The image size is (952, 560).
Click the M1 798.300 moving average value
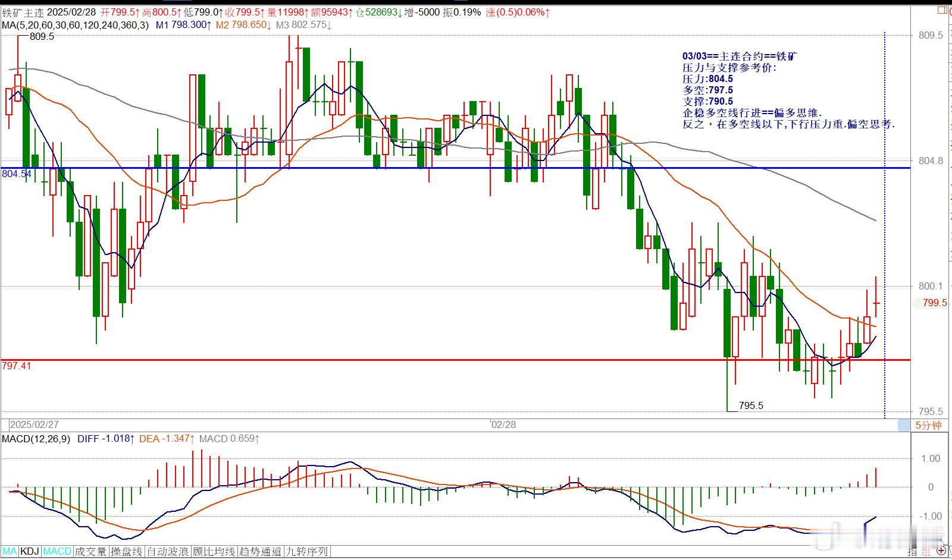click(184, 25)
